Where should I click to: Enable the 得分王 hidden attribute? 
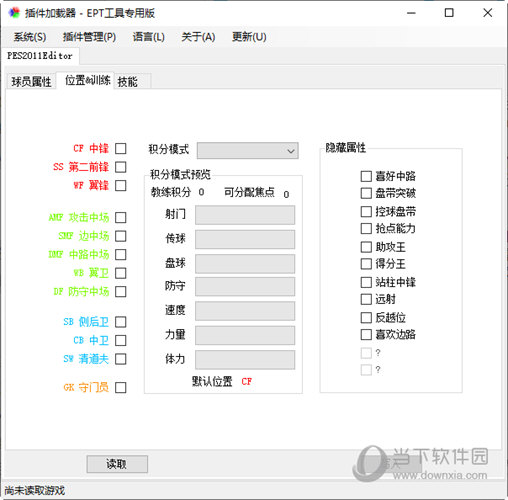click(366, 264)
